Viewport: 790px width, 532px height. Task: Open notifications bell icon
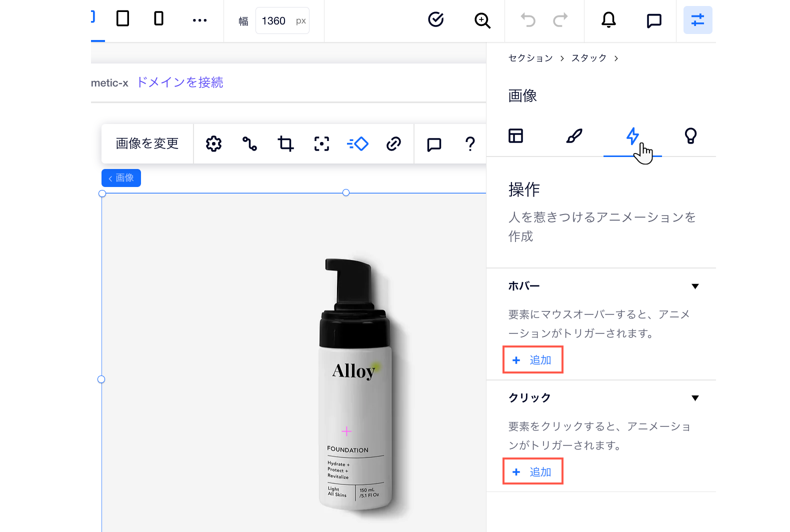pos(608,20)
